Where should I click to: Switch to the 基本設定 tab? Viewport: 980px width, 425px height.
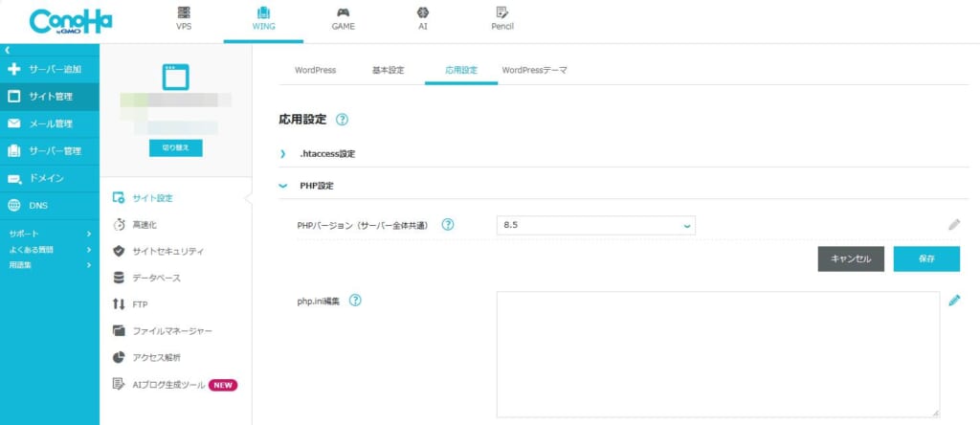(389, 71)
